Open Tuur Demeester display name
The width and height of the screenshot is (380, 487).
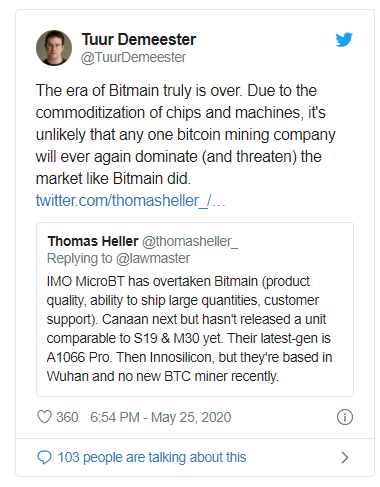coord(139,39)
